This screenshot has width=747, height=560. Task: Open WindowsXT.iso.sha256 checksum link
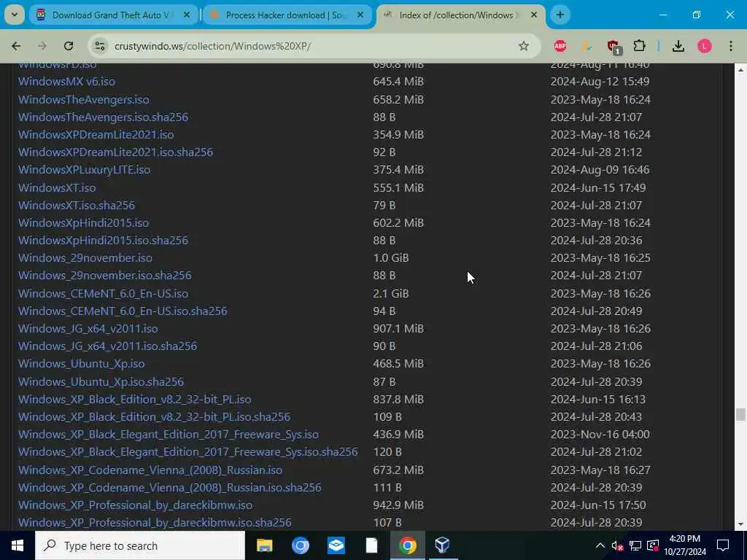pyautogui.click(x=77, y=205)
